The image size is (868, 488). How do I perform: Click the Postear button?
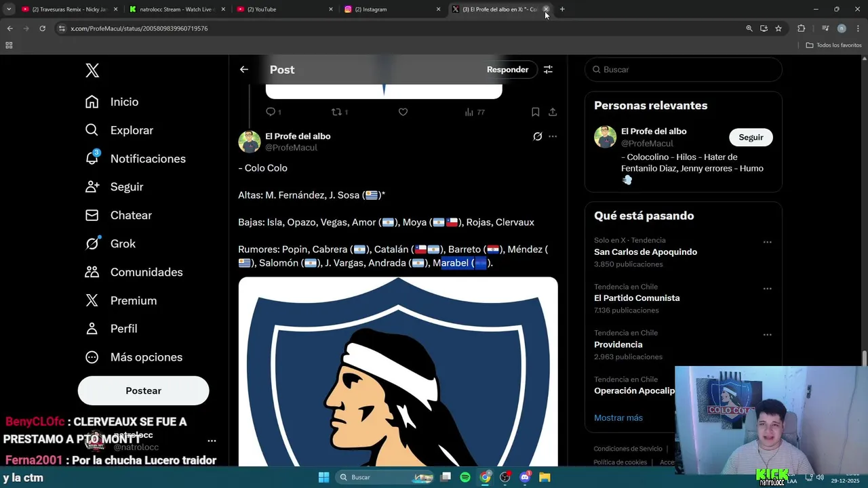coord(143,390)
